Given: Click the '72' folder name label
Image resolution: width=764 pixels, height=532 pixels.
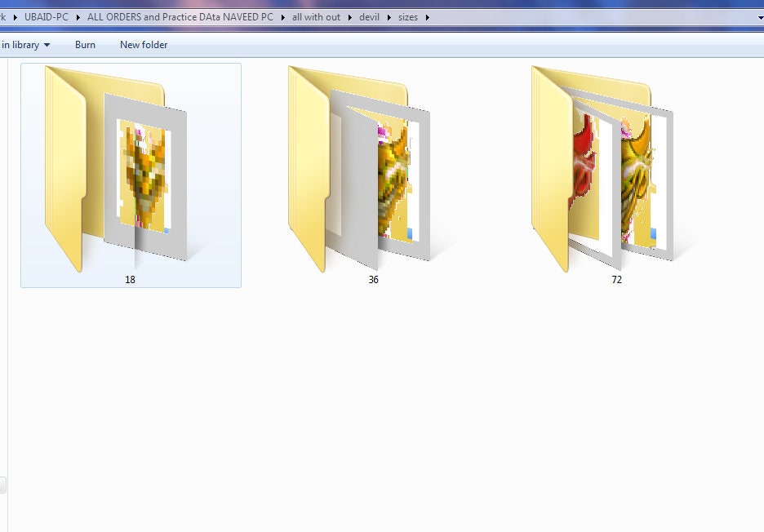Looking at the screenshot, I should (617, 280).
